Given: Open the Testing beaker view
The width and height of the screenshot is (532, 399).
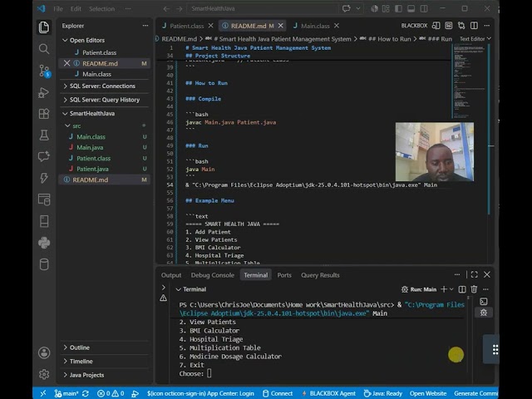Looking at the screenshot, I should (x=44, y=135).
